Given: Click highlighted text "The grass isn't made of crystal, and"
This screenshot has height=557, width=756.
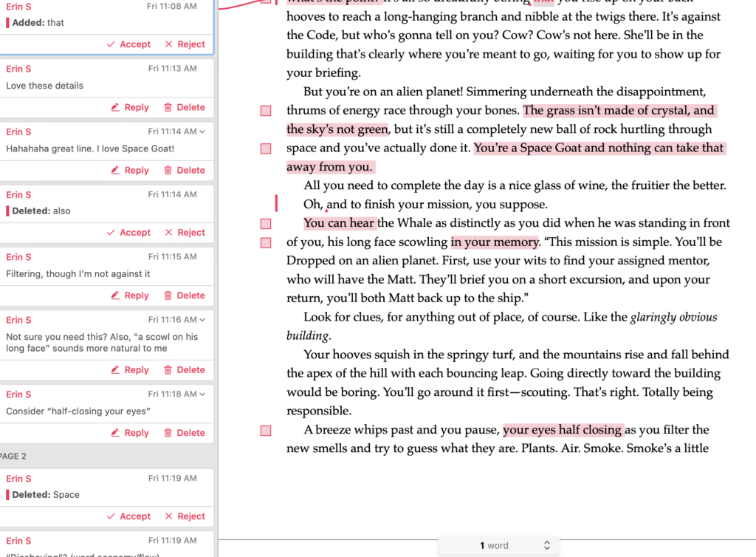Looking at the screenshot, I should click(x=619, y=110).
